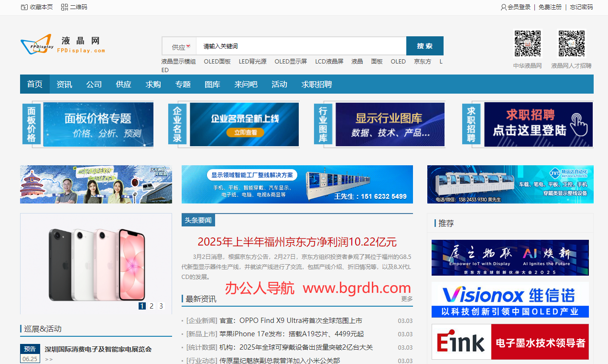
Task: Select hot keyword 京东方
Action: 423,62
